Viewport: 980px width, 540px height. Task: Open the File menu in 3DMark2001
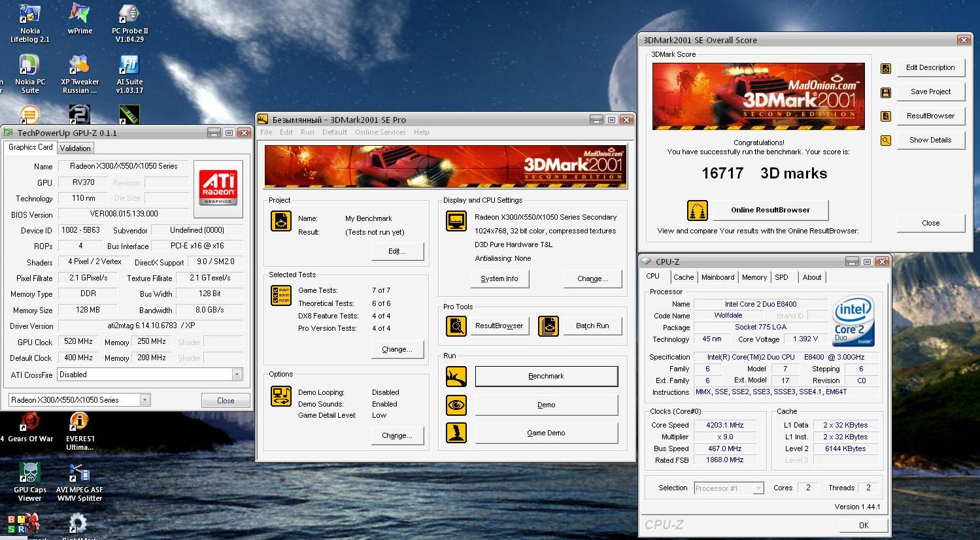point(266,132)
